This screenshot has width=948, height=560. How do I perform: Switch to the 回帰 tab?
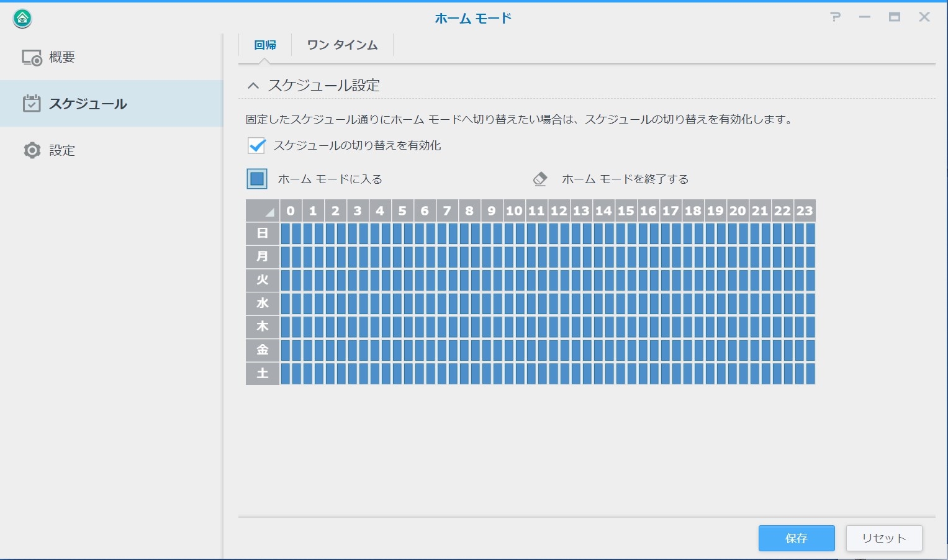click(265, 45)
